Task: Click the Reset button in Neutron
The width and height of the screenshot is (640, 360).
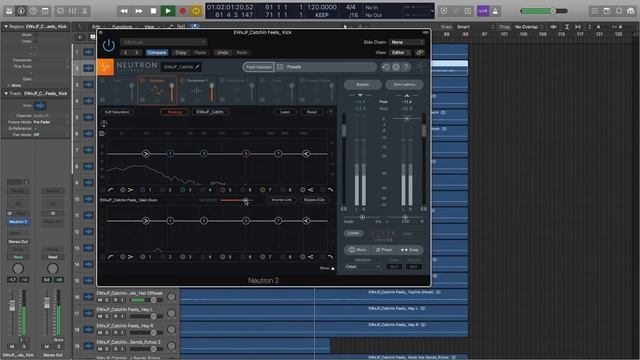Action: pos(312,112)
